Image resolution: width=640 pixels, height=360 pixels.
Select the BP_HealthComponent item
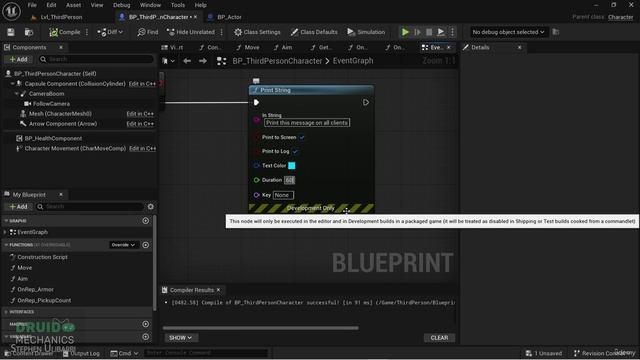click(53, 138)
